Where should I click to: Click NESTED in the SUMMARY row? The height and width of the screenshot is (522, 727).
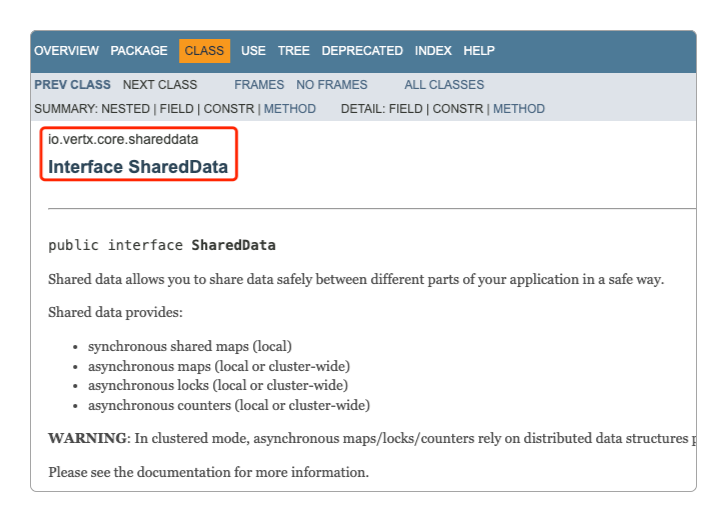[126, 109]
